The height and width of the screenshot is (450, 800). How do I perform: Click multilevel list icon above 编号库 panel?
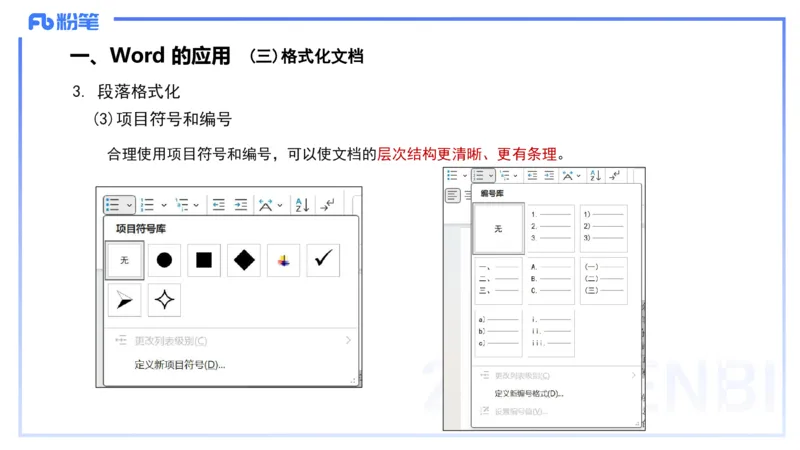click(505, 176)
